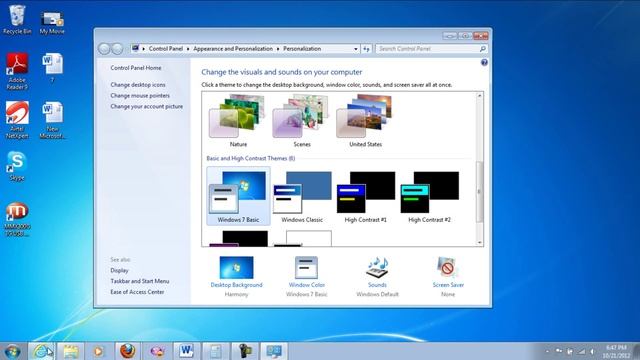
Task: Open Change desktop icons link
Action: [138, 85]
